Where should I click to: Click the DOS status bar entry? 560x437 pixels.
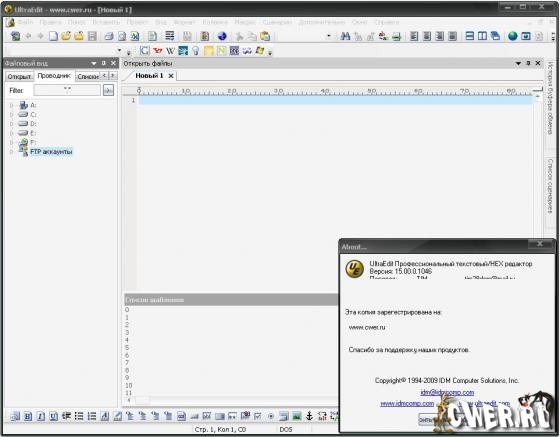click(x=286, y=430)
